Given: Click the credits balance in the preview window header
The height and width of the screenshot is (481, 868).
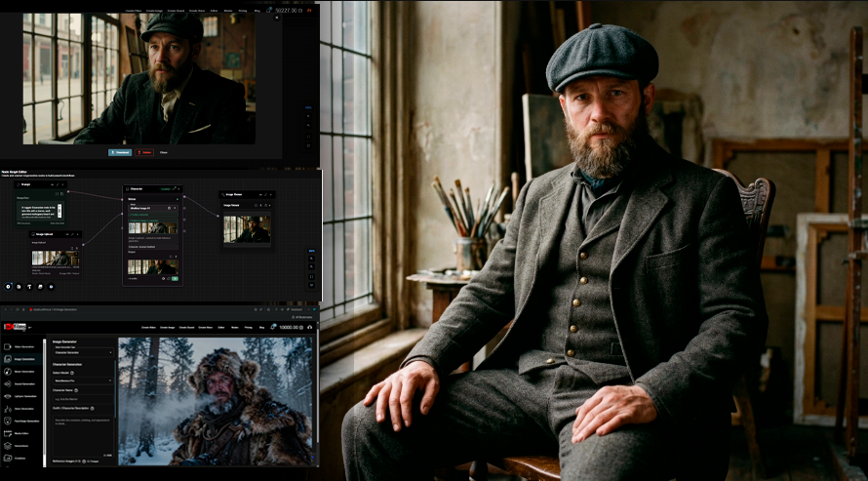Looking at the screenshot, I should [289, 10].
